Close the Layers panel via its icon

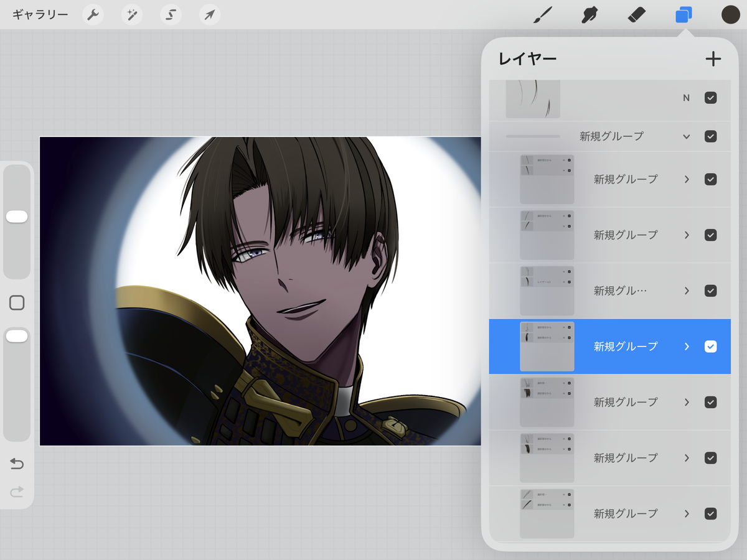point(684,14)
